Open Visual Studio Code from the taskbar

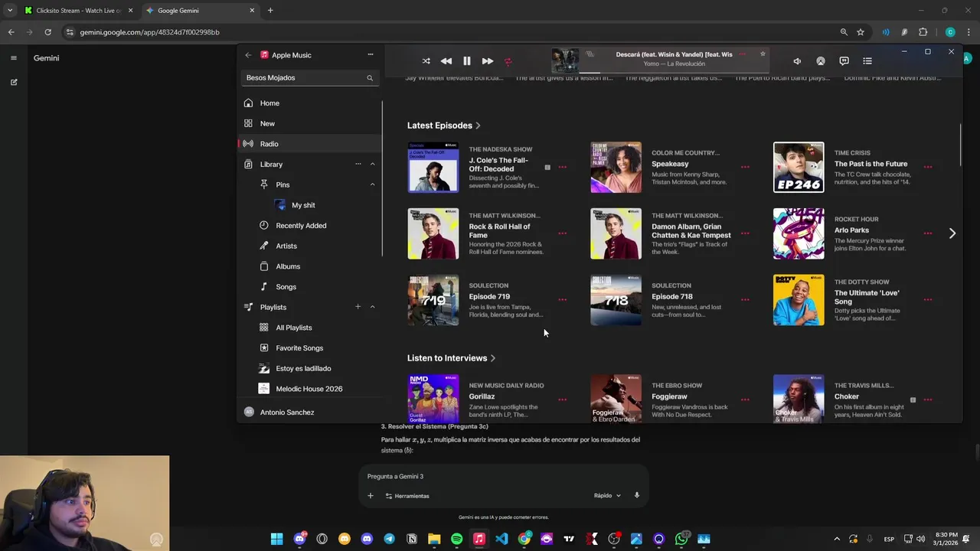click(501, 539)
